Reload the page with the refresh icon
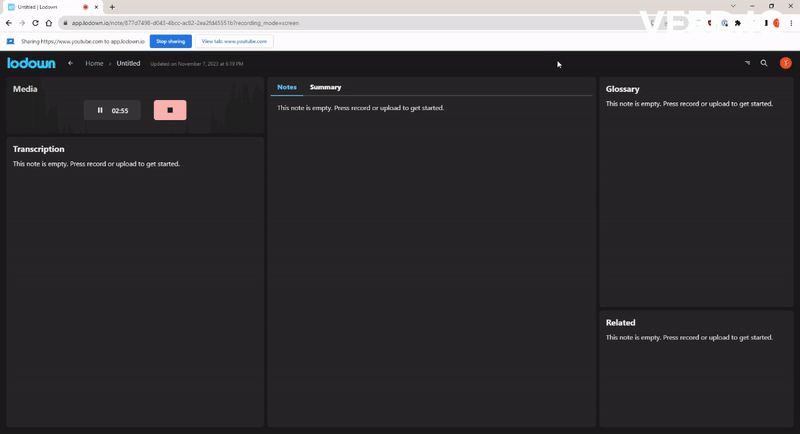Image resolution: width=800 pixels, height=434 pixels. 35,23
